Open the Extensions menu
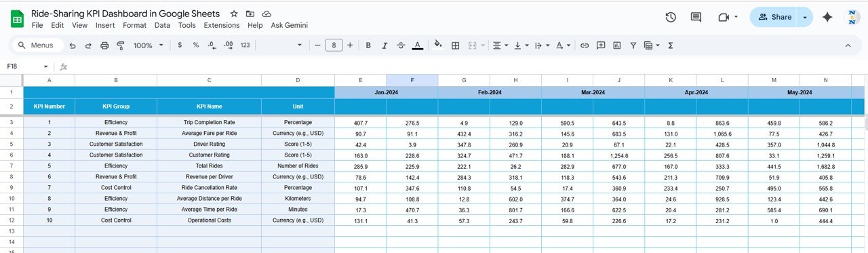Screen dimensions: 868x253 tap(222, 25)
